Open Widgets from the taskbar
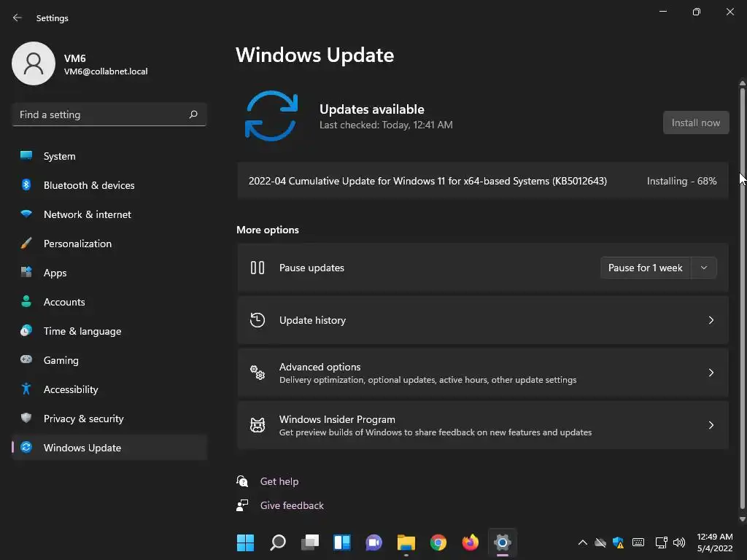Image resolution: width=747 pixels, height=560 pixels. click(x=342, y=542)
